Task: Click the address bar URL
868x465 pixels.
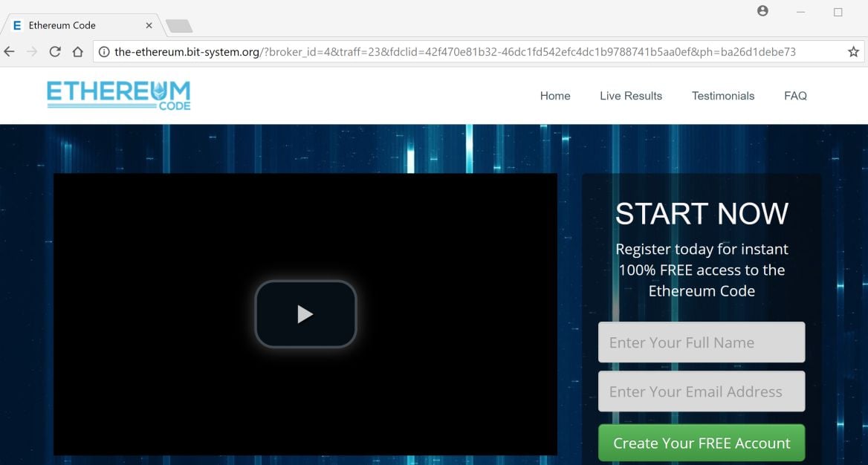Action: (x=455, y=52)
